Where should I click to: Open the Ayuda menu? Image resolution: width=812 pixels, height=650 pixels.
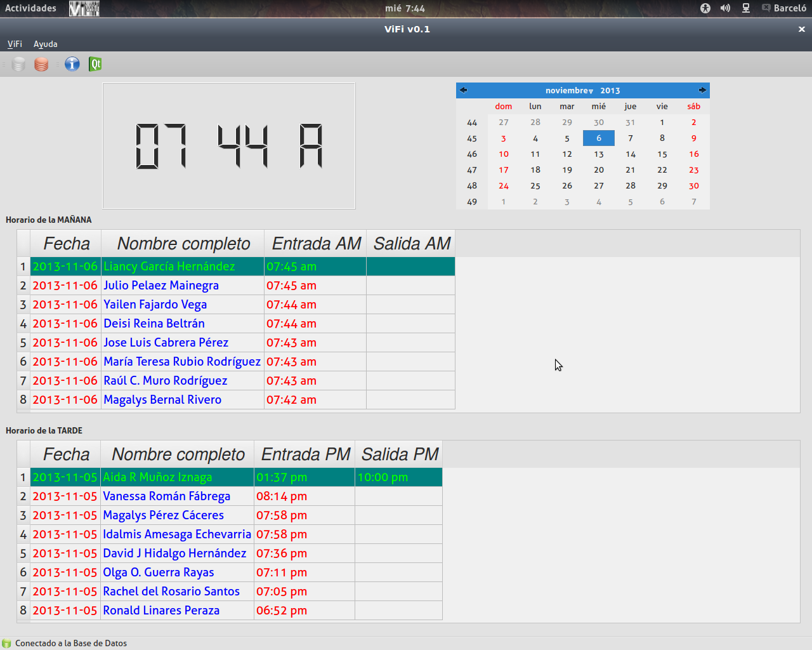(45, 44)
